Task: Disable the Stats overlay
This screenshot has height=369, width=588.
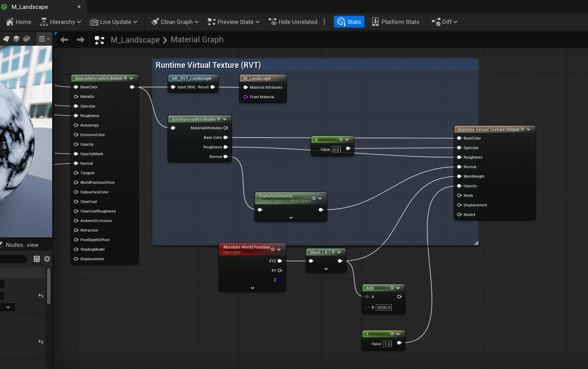Action: (x=349, y=21)
